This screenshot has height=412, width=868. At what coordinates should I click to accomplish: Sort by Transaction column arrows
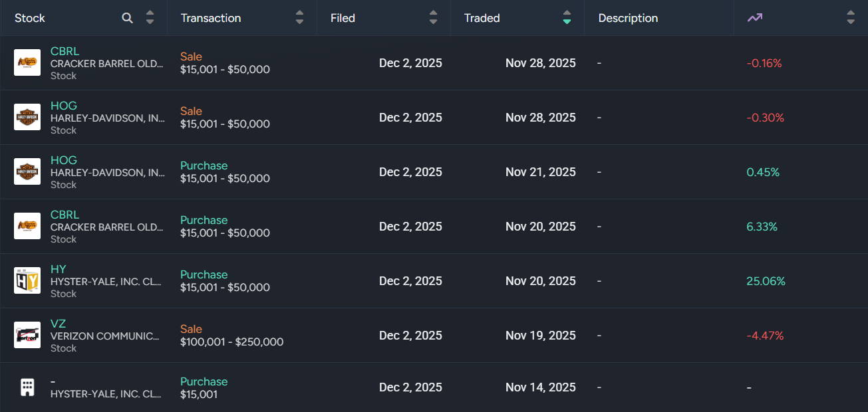[x=299, y=18]
